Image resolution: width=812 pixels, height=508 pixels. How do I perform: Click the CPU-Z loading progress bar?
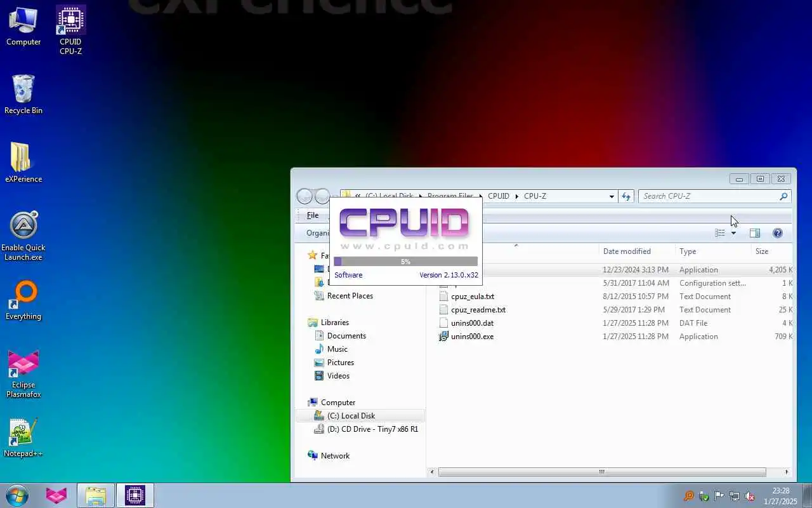[405, 262]
